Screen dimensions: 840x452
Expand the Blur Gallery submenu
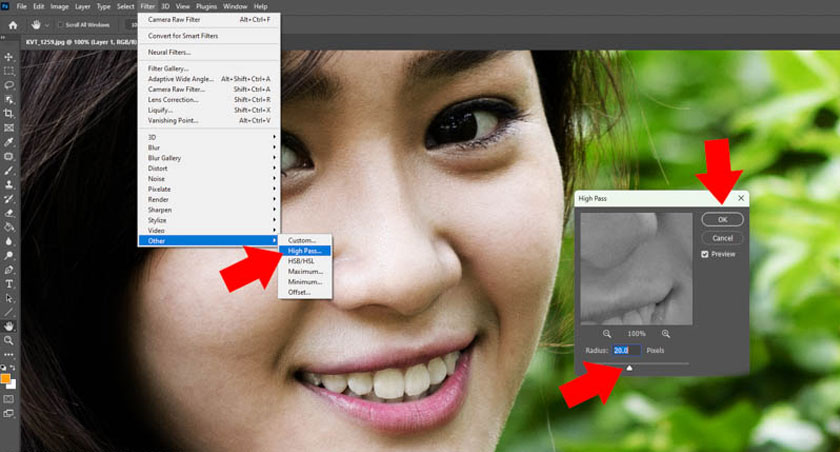(208, 158)
